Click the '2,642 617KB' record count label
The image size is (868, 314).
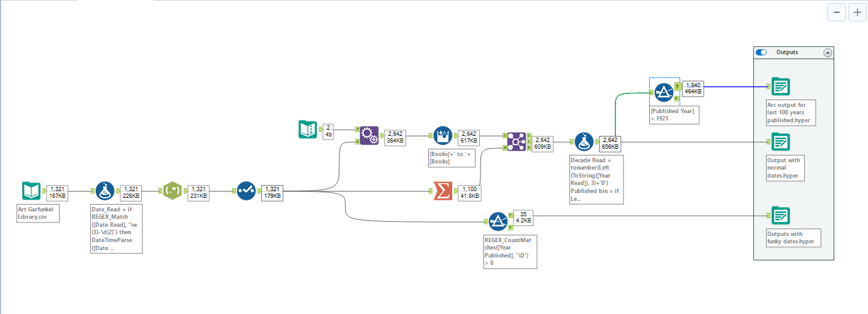468,137
